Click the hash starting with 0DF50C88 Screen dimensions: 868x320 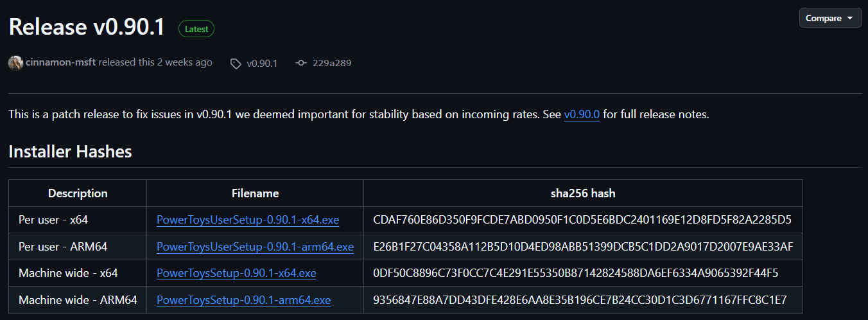click(575, 273)
